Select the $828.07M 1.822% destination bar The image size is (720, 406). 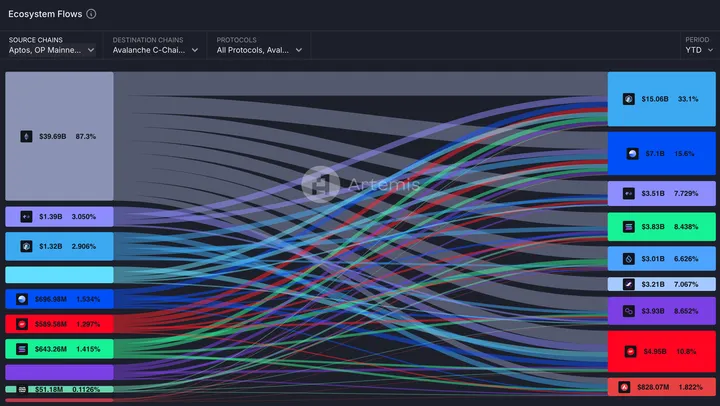pyautogui.click(x=661, y=387)
